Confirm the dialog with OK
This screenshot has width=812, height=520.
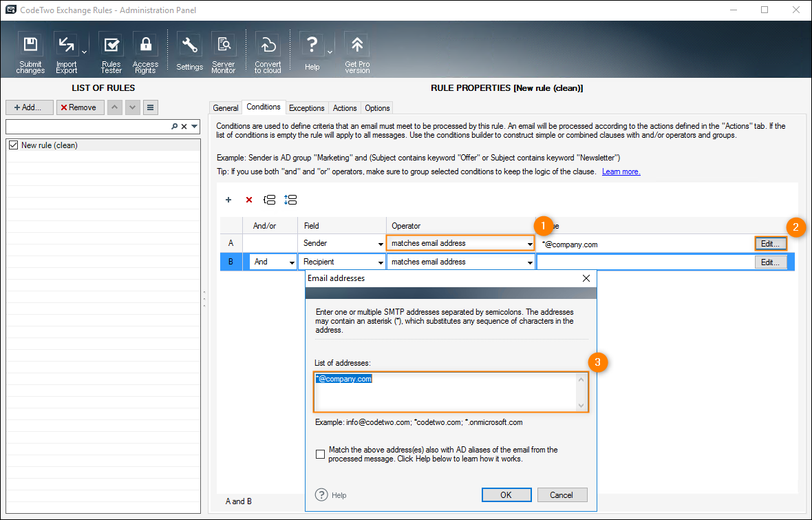tap(506, 495)
